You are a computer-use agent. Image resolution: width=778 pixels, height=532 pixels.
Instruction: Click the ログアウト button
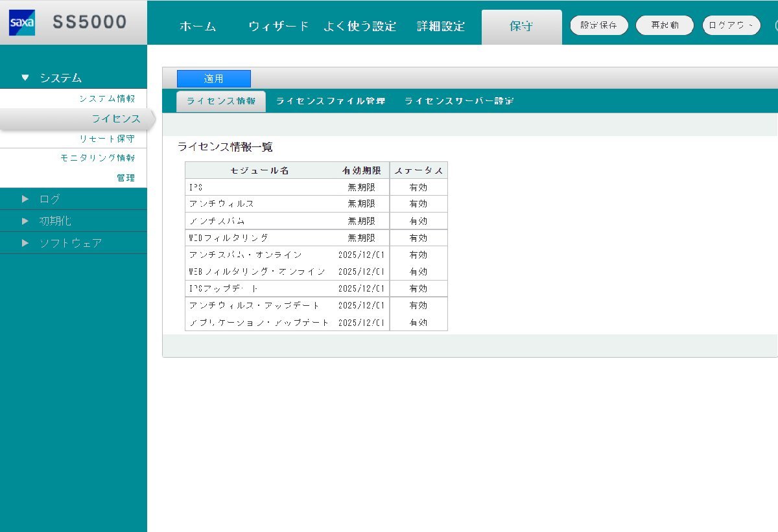coord(731,25)
